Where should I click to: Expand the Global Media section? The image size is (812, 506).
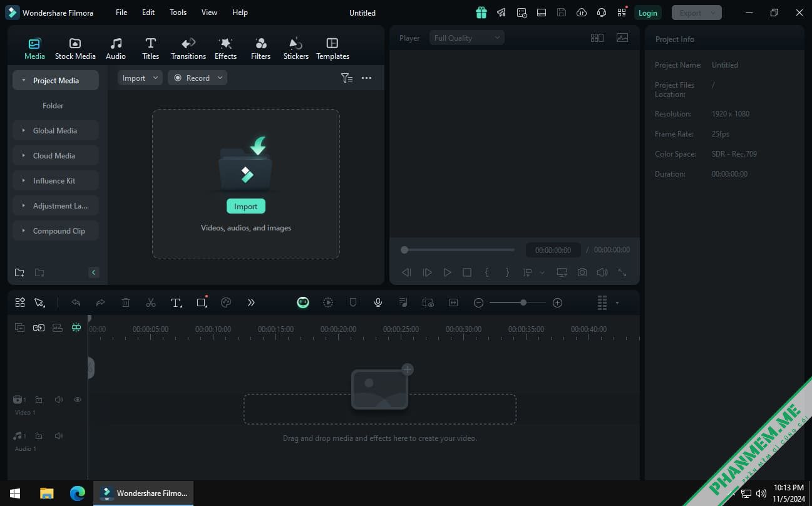(x=56, y=130)
